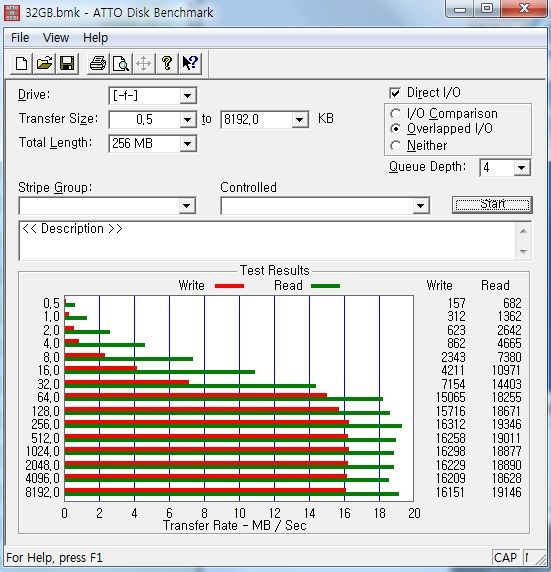Click the read value 19346
The image size is (551, 572).
tap(506, 425)
